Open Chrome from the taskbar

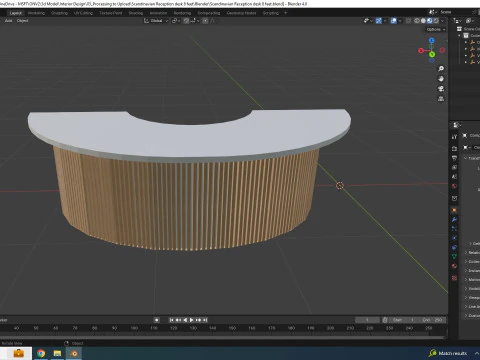41,353
